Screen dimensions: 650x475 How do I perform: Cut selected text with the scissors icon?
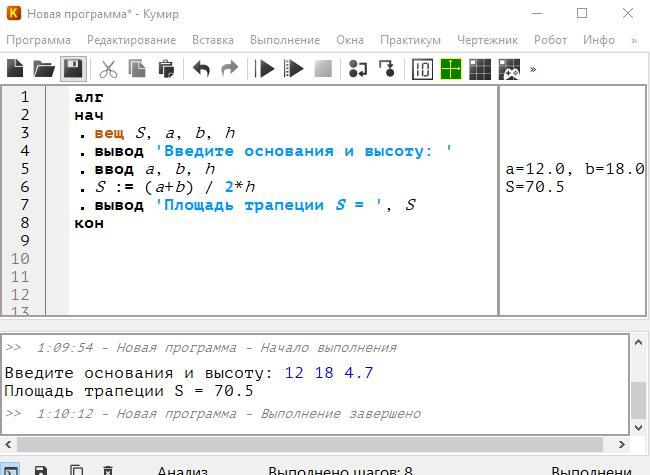point(108,69)
